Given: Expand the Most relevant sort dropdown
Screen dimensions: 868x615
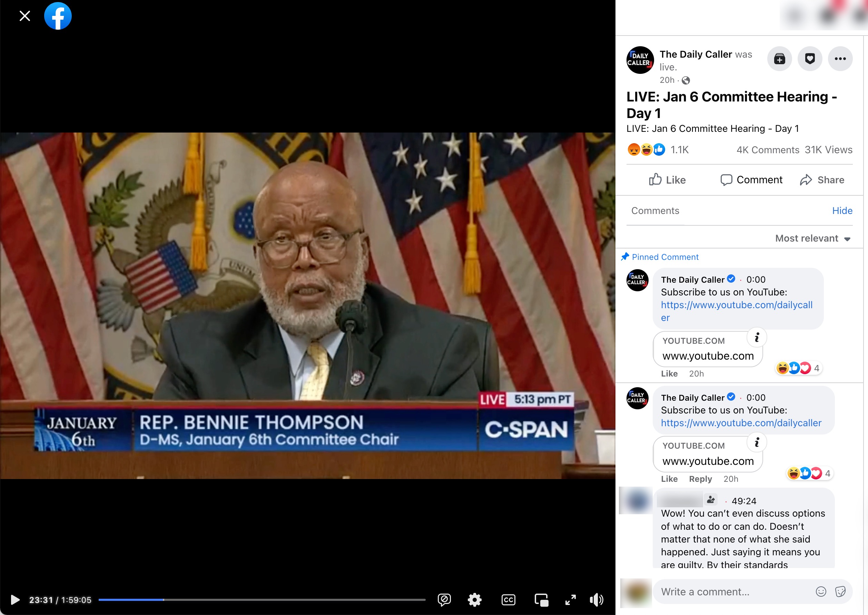Looking at the screenshot, I should [x=812, y=238].
